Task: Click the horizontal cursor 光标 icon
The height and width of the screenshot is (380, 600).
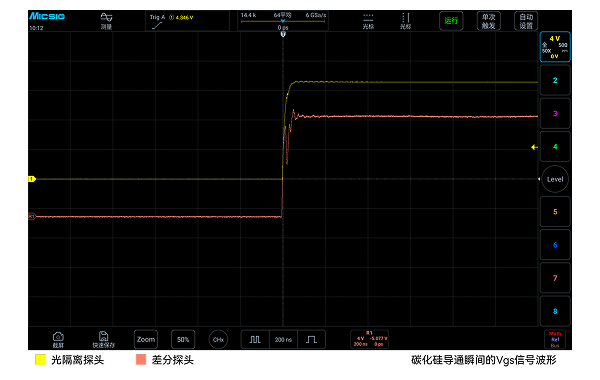Action: [368, 21]
